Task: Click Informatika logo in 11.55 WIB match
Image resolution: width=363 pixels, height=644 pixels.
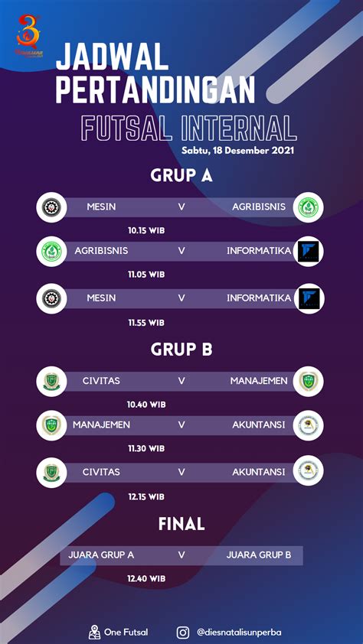Action: 309,298
